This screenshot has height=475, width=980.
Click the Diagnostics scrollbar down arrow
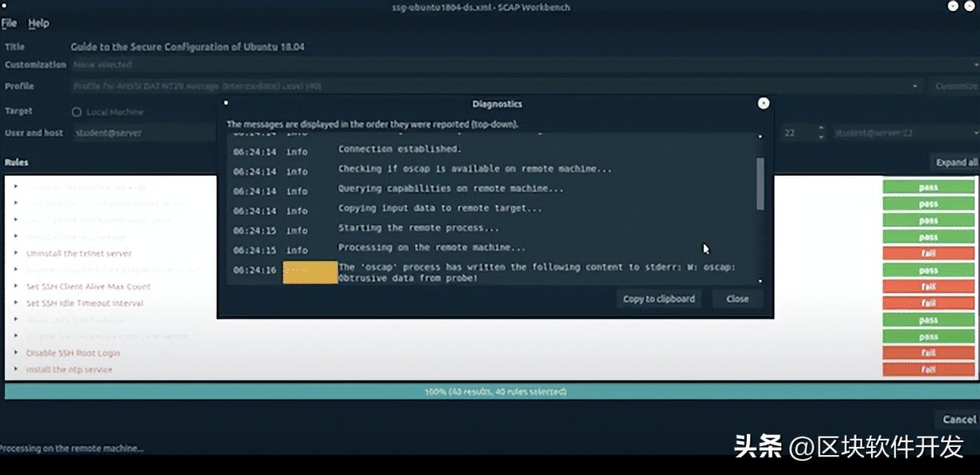[760, 281]
